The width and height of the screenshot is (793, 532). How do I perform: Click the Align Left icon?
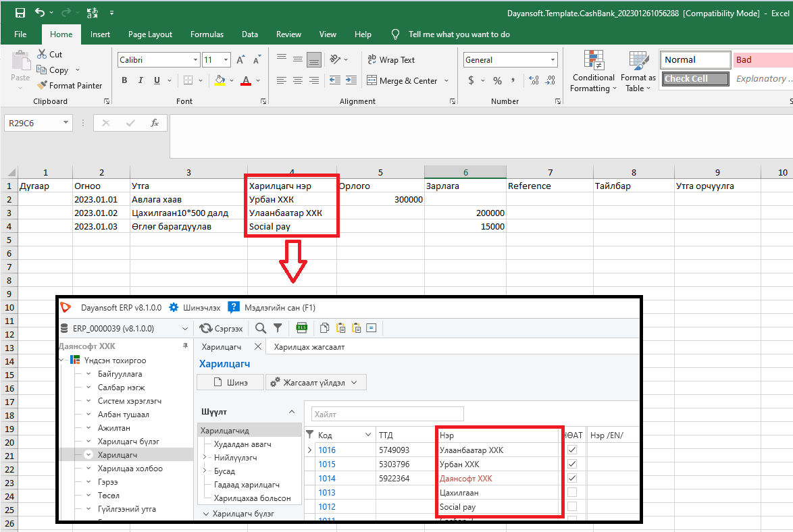tap(282, 80)
